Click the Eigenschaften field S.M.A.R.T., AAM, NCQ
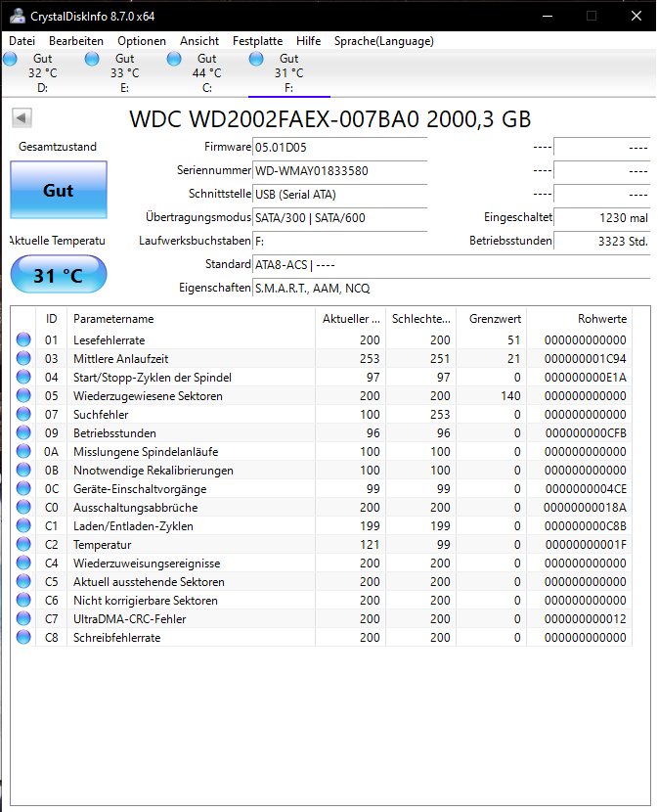This screenshot has width=658, height=812. [x=451, y=289]
